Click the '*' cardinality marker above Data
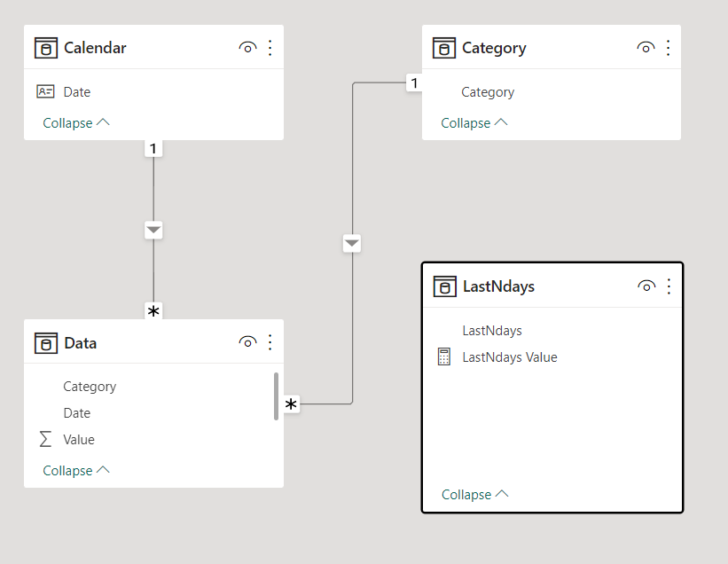 click(x=153, y=310)
